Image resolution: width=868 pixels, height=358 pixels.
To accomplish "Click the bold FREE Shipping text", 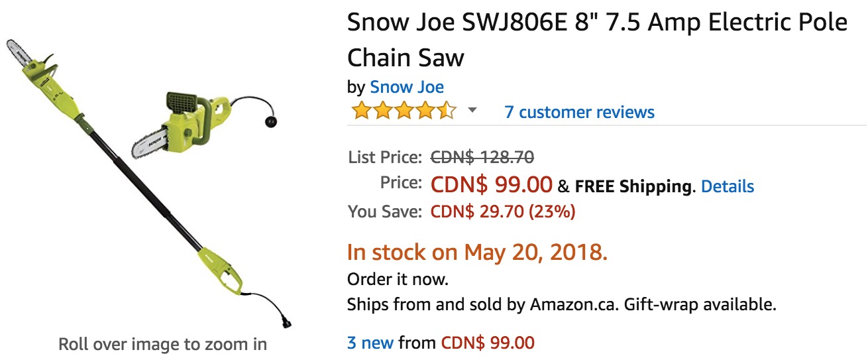I will [633, 186].
